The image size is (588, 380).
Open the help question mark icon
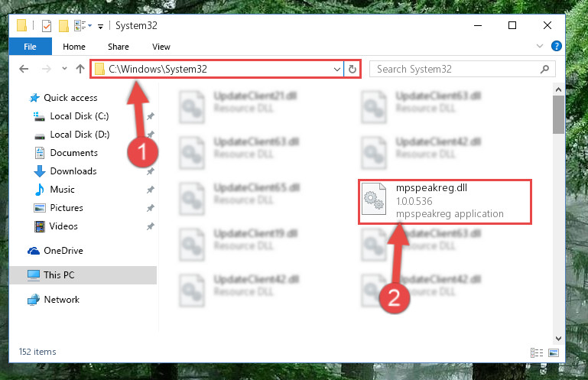click(556, 46)
